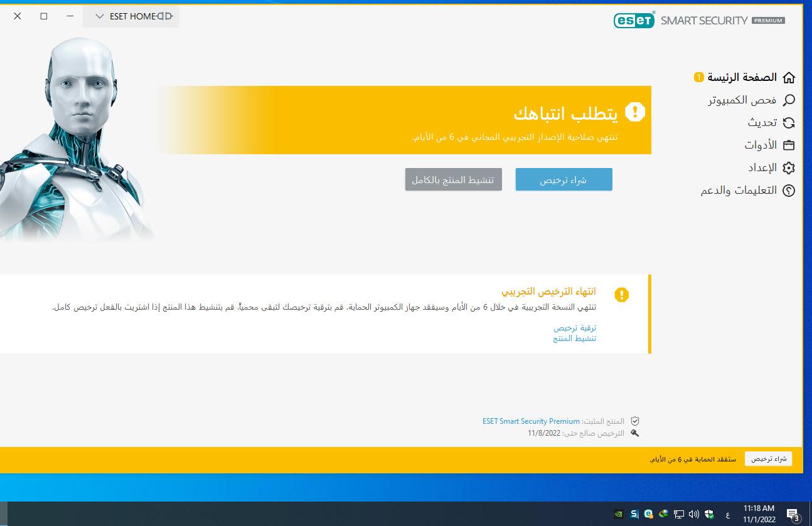Click the يتطلب انتباهك banner title

(x=565, y=113)
